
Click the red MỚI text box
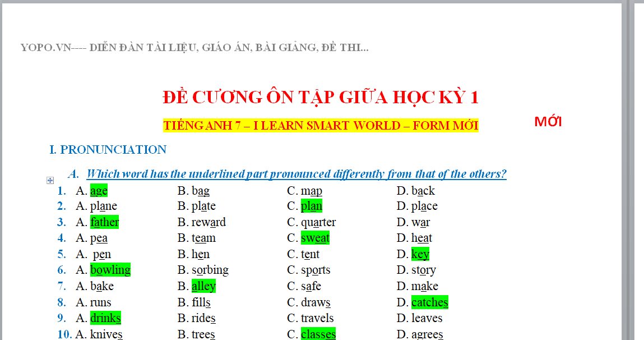click(x=548, y=122)
